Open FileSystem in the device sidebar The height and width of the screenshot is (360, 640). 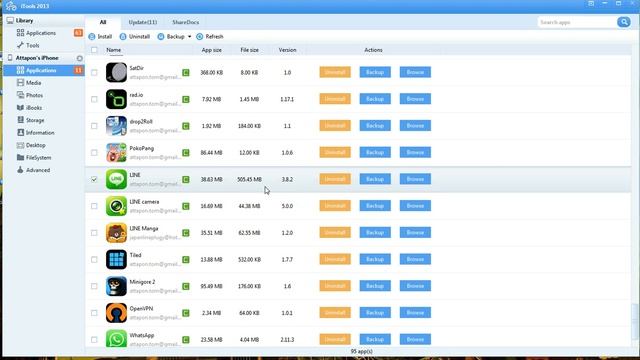[x=34, y=158]
